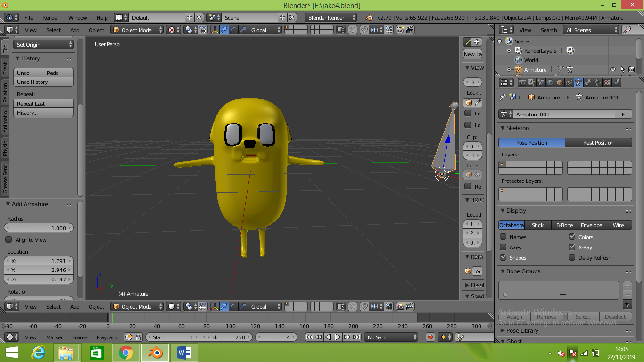Screen dimensions: 644x362
Task: Click the timeline padlock icon
Action: pos(138,337)
